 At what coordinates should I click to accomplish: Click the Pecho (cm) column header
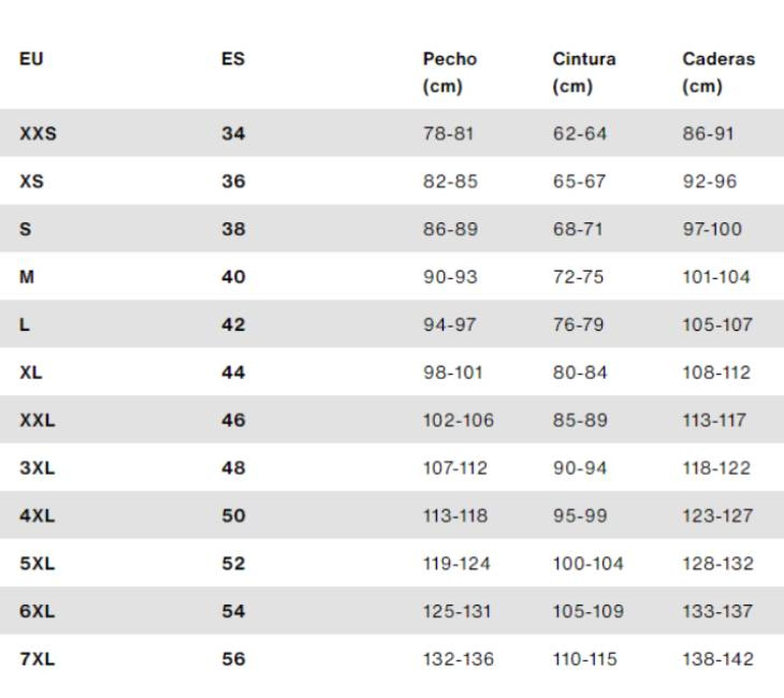(449, 72)
